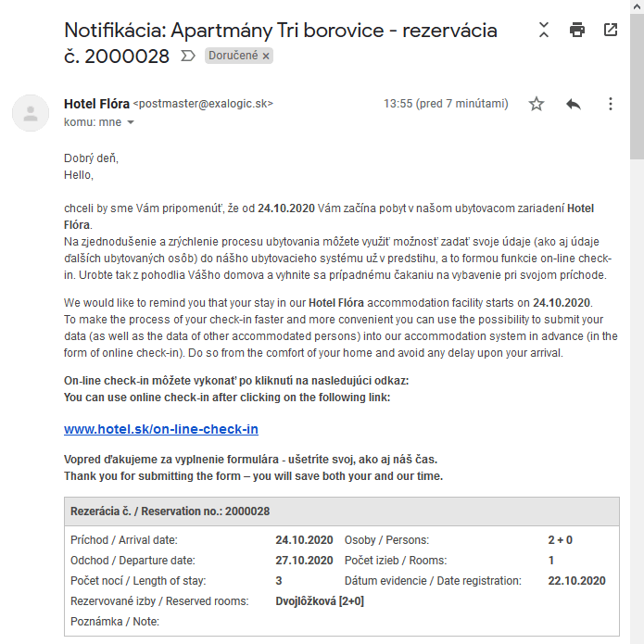644x644 pixels.
Task: Star the Hotel Flóra message
Action: click(x=537, y=104)
